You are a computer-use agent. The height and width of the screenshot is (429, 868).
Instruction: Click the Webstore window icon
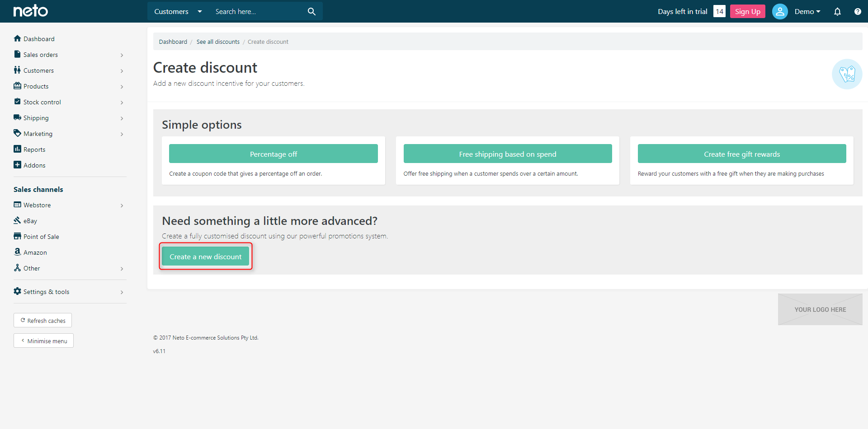17,205
